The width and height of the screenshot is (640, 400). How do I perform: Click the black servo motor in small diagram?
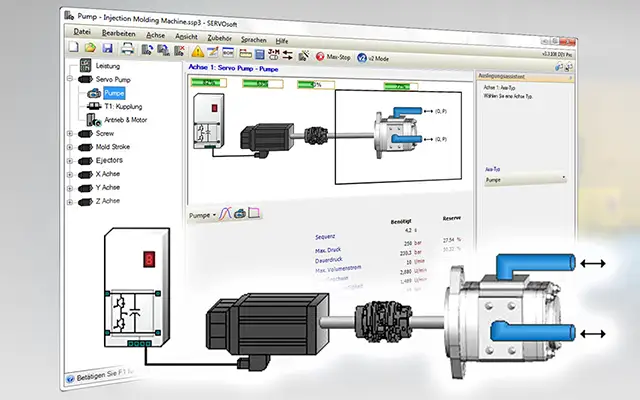267,137
